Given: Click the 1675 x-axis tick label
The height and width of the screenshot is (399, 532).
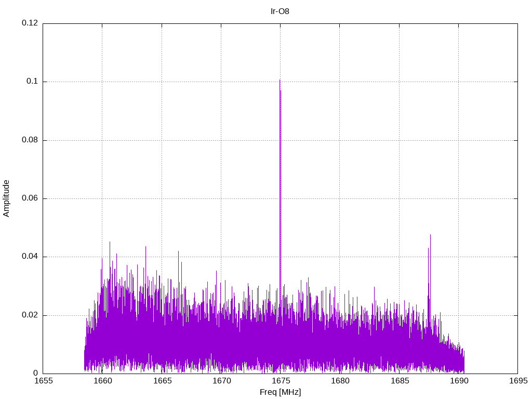Looking at the screenshot, I should (x=281, y=381).
